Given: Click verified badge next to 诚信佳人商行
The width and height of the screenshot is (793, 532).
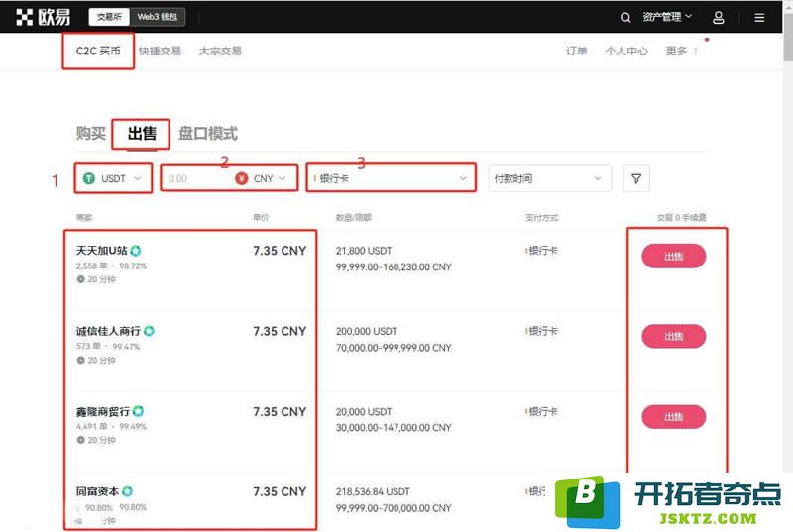Looking at the screenshot, I should (x=149, y=331).
